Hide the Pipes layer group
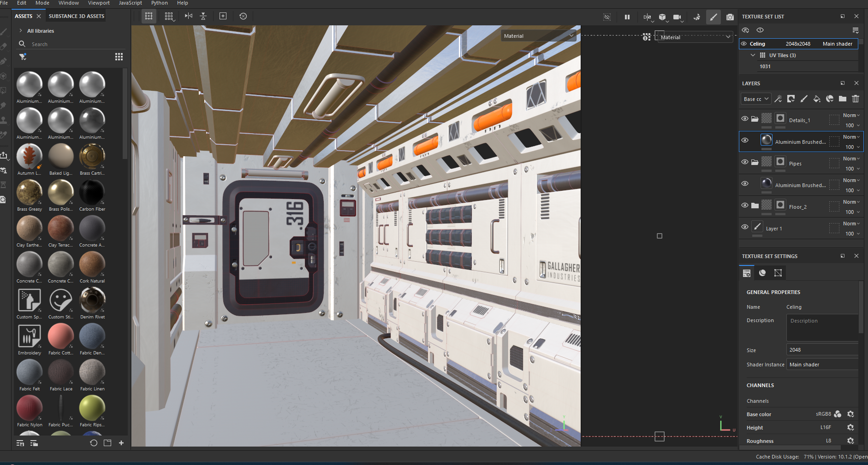 (745, 162)
